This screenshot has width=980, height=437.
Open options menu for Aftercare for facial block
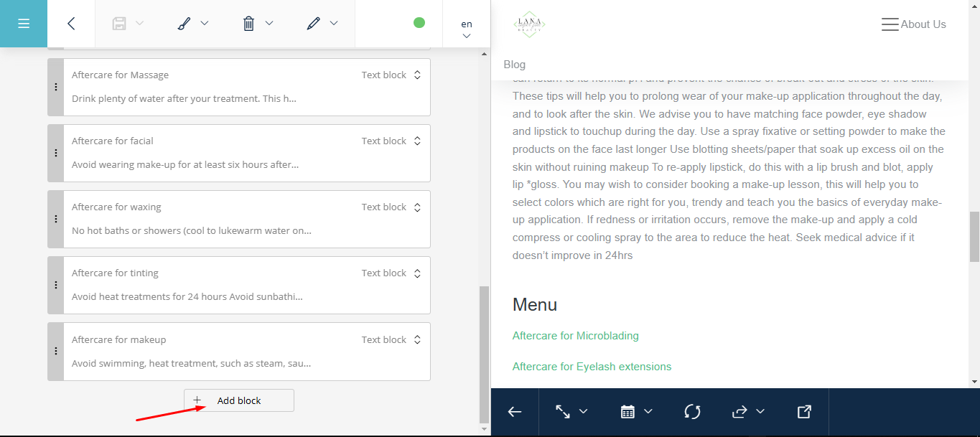click(x=56, y=153)
